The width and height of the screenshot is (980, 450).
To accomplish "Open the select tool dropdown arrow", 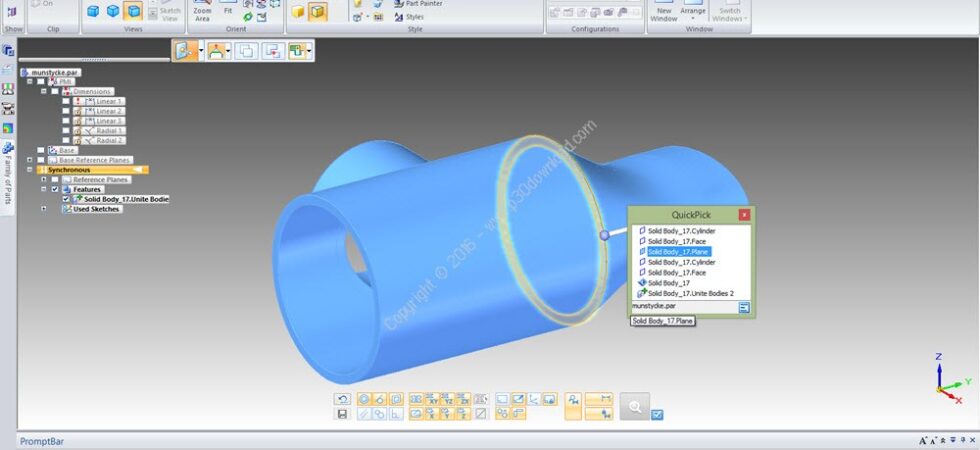I will pos(201,51).
